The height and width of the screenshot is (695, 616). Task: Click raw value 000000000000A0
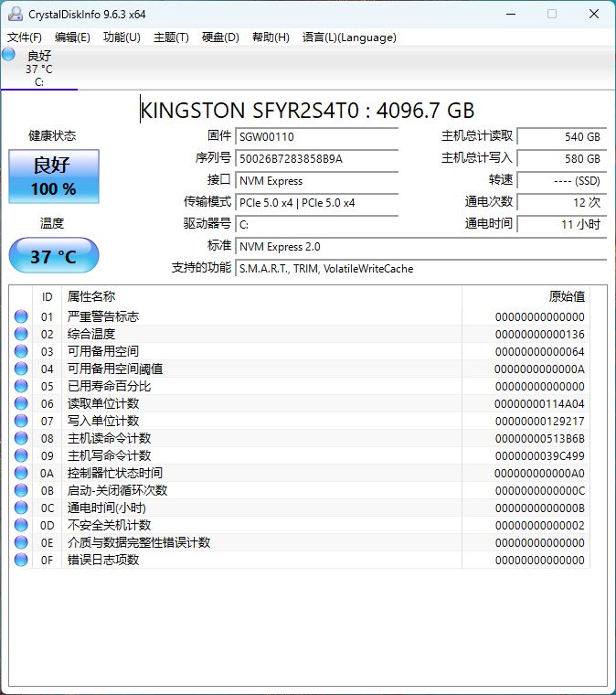click(539, 474)
